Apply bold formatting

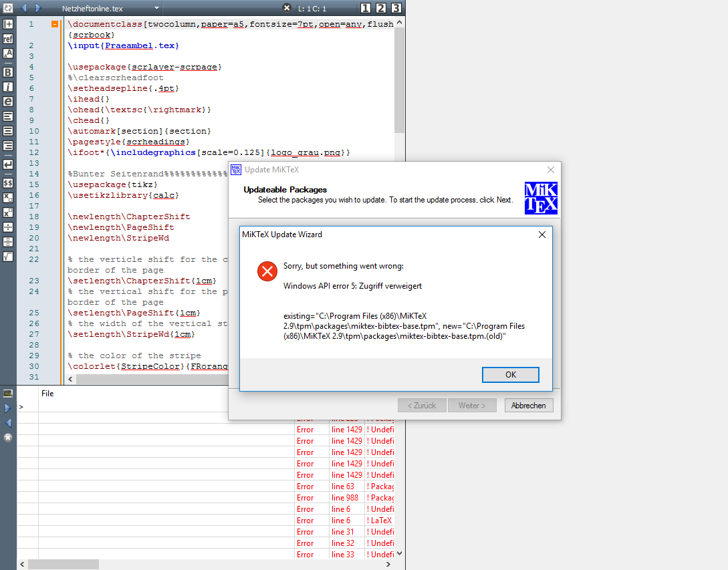click(x=8, y=72)
